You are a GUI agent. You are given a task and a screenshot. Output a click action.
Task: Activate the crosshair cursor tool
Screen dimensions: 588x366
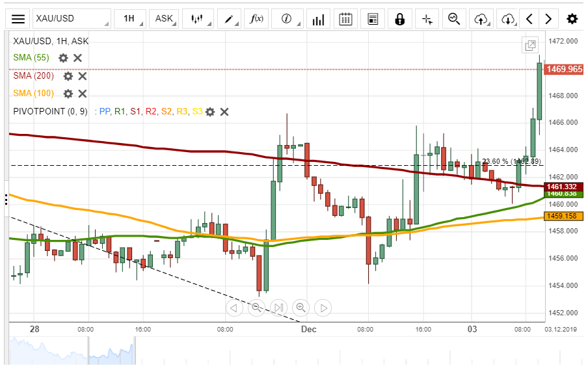tap(427, 19)
